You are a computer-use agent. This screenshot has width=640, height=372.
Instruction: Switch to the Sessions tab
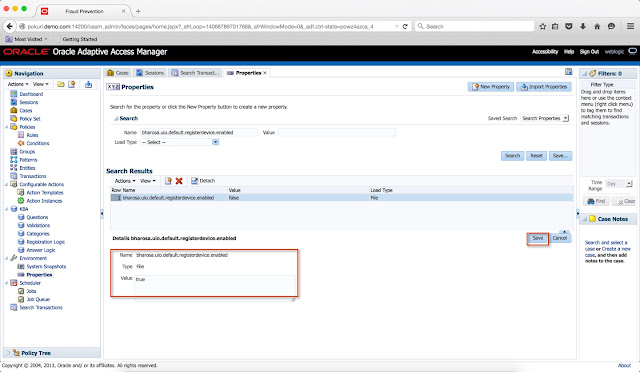point(150,73)
